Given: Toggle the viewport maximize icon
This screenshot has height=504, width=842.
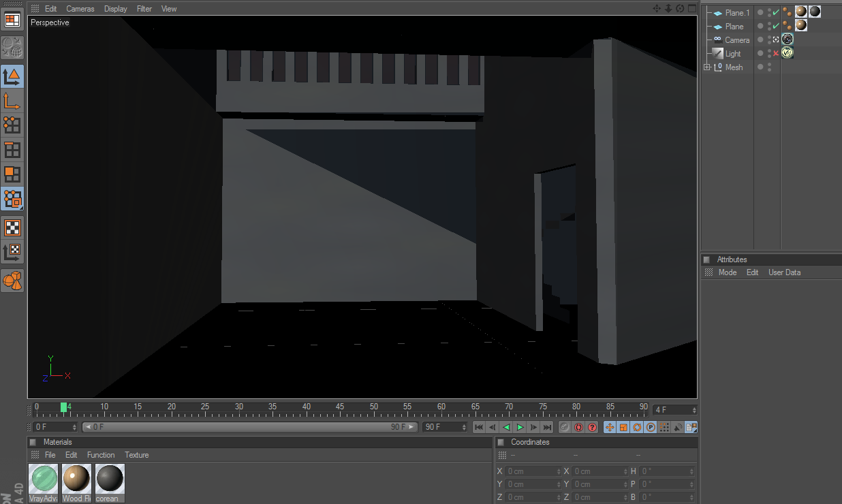Looking at the screenshot, I should coord(691,8).
